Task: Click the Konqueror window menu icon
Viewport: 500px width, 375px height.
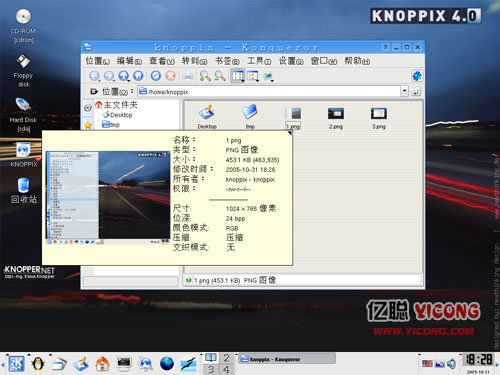Action: pos(88,47)
